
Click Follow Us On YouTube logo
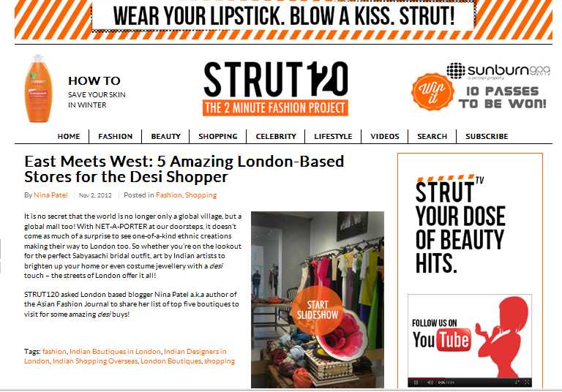pyautogui.click(x=441, y=334)
